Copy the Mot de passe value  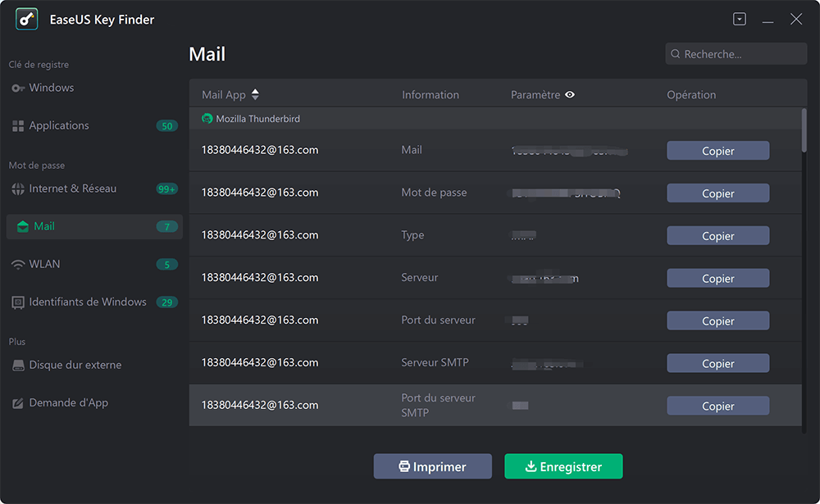click(717, 193)
